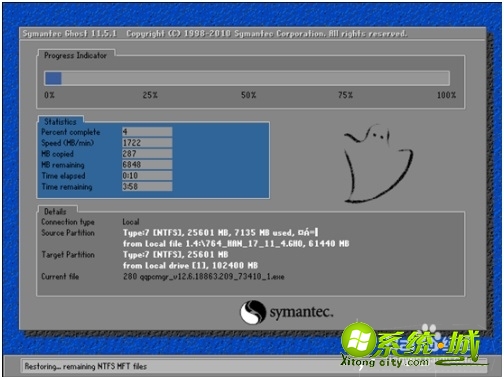Click the Time elapsed value 0:10
Viewport: 504px width, 379px height.
[147, 176]
